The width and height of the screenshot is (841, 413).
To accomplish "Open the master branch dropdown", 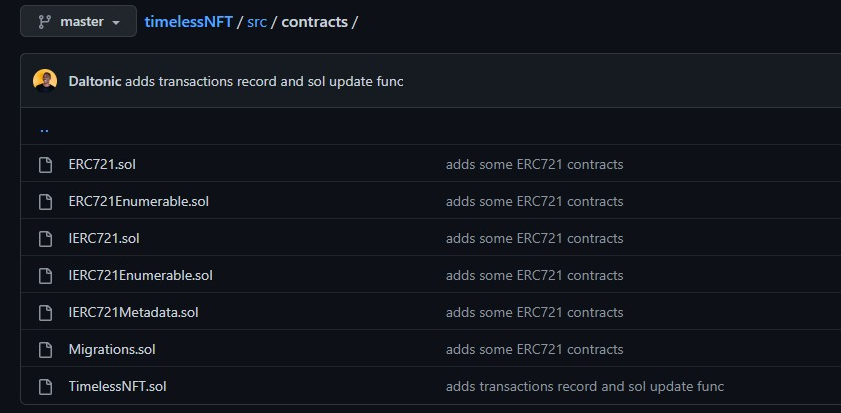I will [78, 21].
